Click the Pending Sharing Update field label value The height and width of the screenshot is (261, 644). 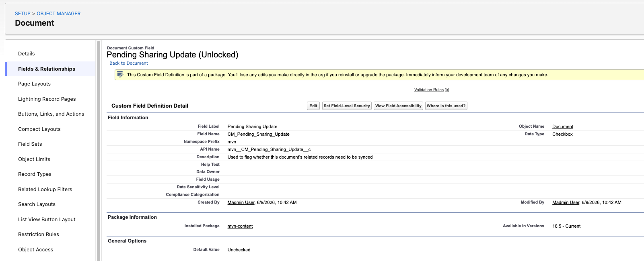coord(252,126)
